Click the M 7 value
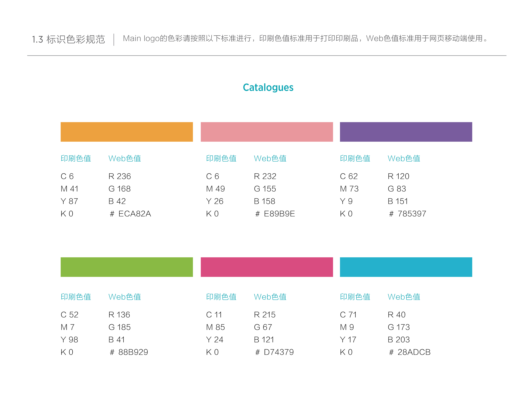This screenshot has height=399, width=532. click(68, 327)
